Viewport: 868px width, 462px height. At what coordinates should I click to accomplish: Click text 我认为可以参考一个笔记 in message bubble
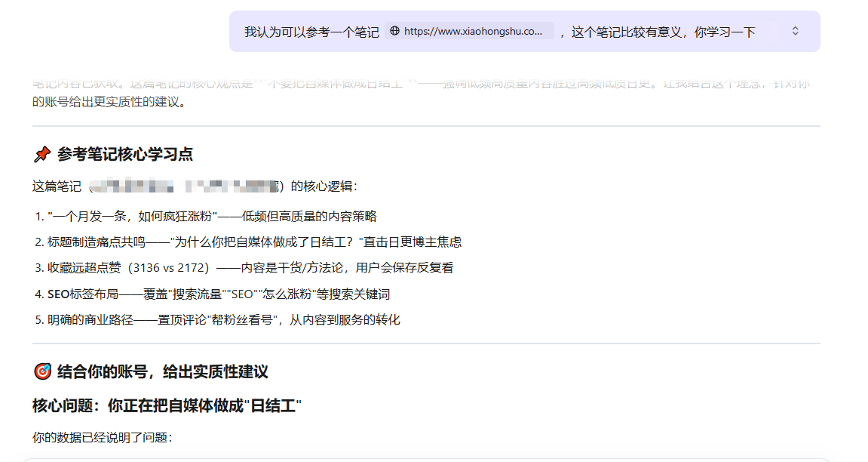pyautogui.click(x=311, y=32)
